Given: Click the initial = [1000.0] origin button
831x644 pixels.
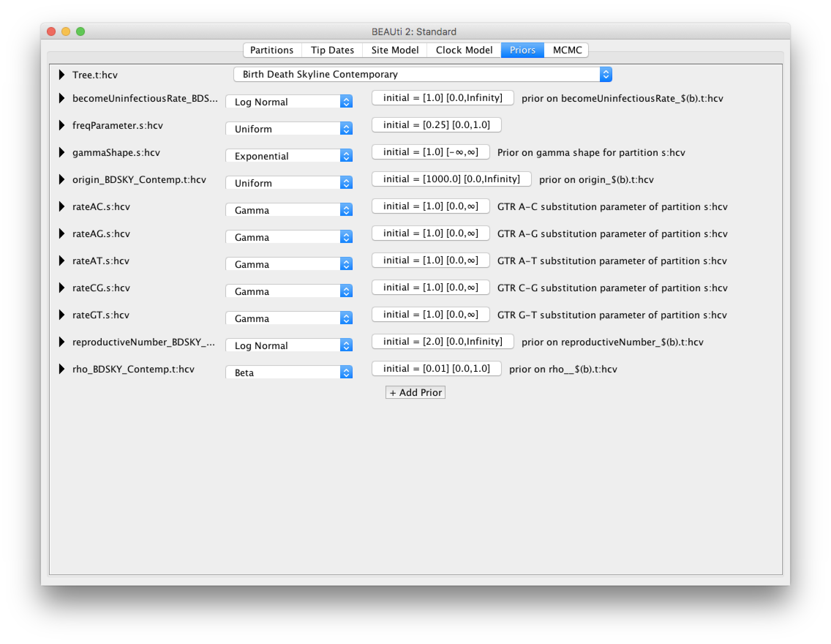Looking at the screenshot, I should pyautogui.click(x=451, y=179).
